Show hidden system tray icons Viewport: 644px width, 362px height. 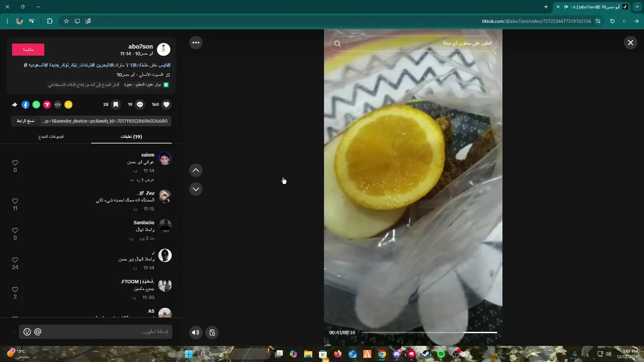pyautogui.click(x=564, y=354)
